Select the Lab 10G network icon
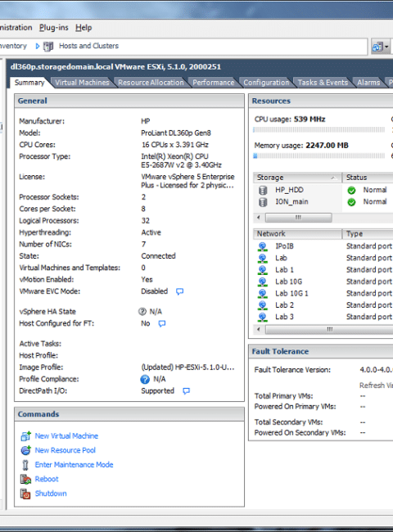 (262, 282)
